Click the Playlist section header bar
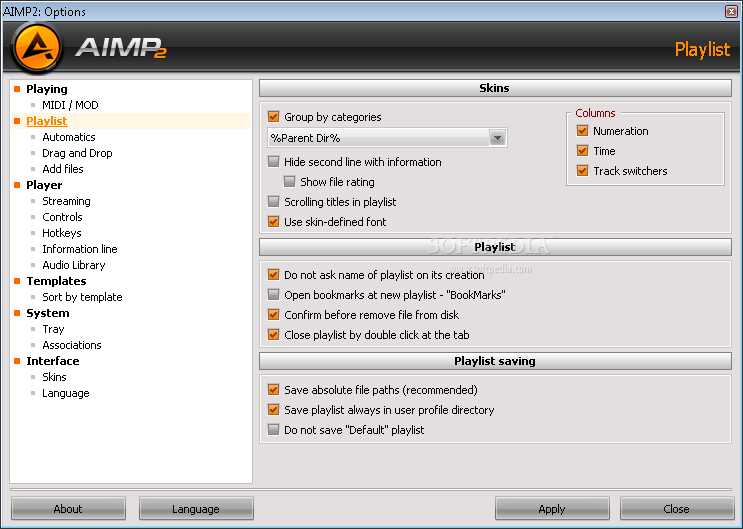 (x=495, y=247)
